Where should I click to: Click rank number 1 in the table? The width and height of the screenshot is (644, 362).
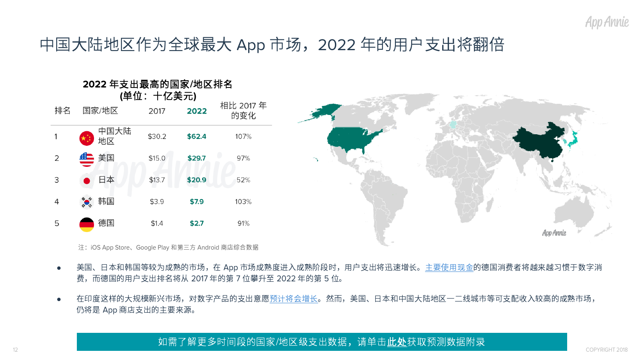56,136
